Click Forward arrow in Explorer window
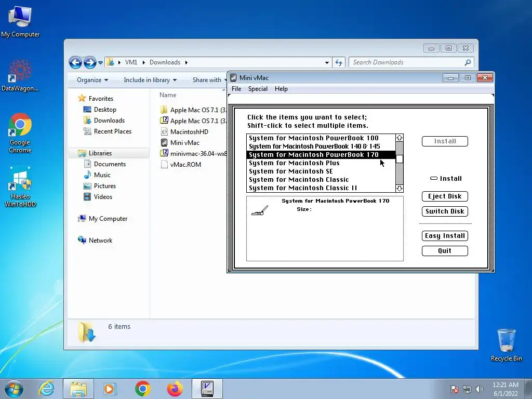The width and height of the screenshot is (532, 399). tap(90, 62)
